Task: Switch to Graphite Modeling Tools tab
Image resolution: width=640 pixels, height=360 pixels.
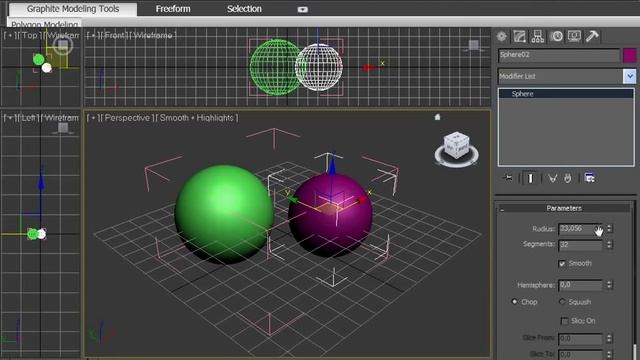Action: coord(73,9)
